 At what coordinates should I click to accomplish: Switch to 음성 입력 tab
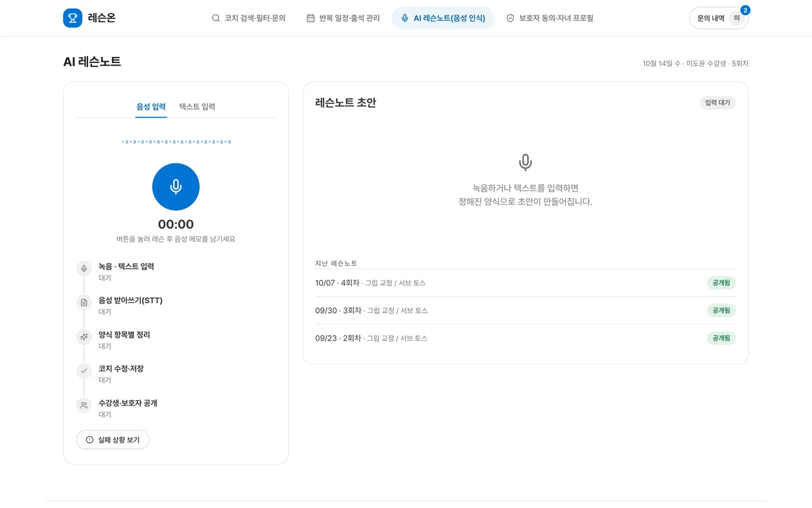151,107
